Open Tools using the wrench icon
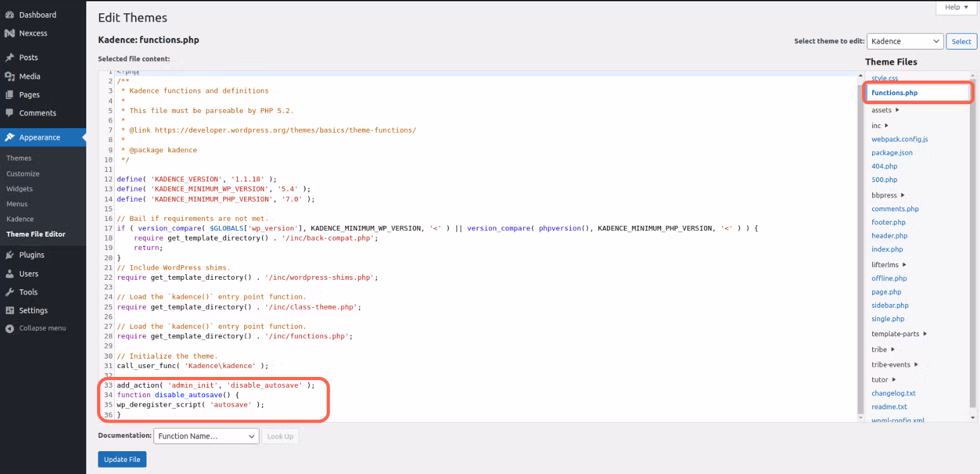Image resolution: width=980 pixels, height=474 pixels. 9,291
